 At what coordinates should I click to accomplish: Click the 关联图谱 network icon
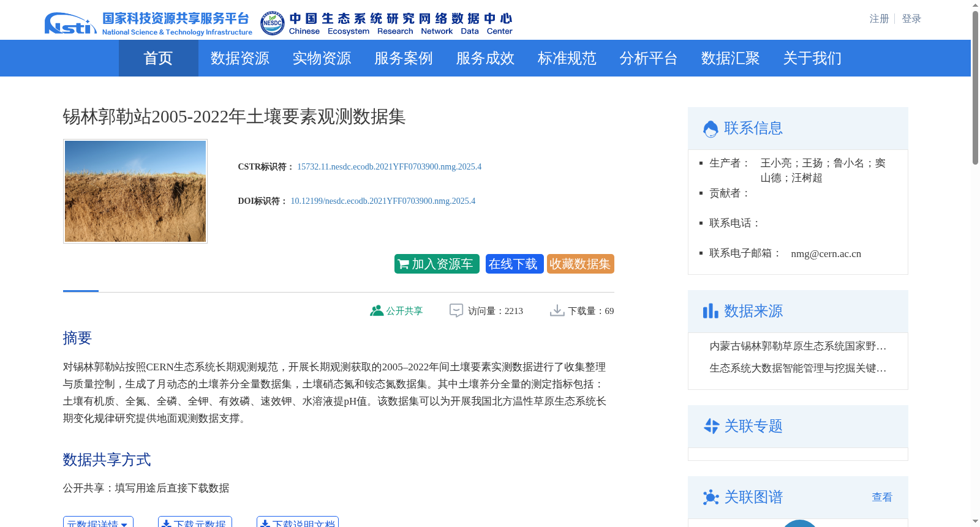tap(711, 497)
